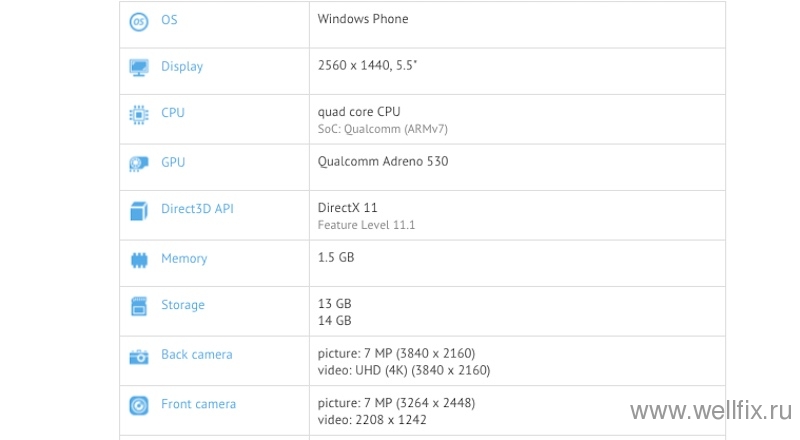Click the www.wellfix.ru watermark

[x=711, y=410]
